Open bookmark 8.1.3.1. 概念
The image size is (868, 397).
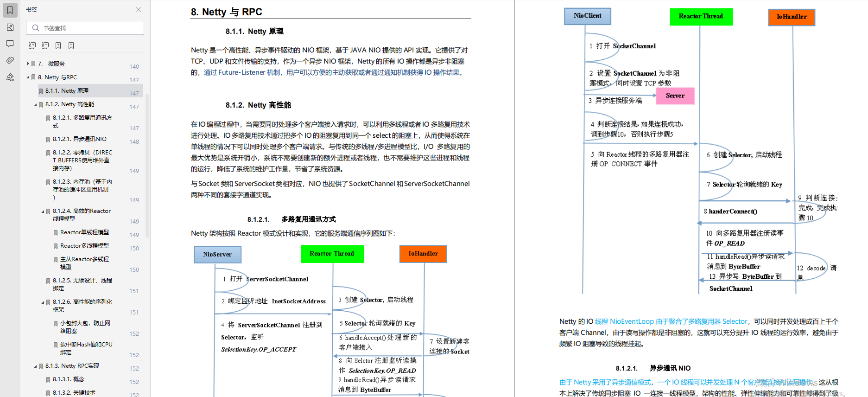(69, 379)
